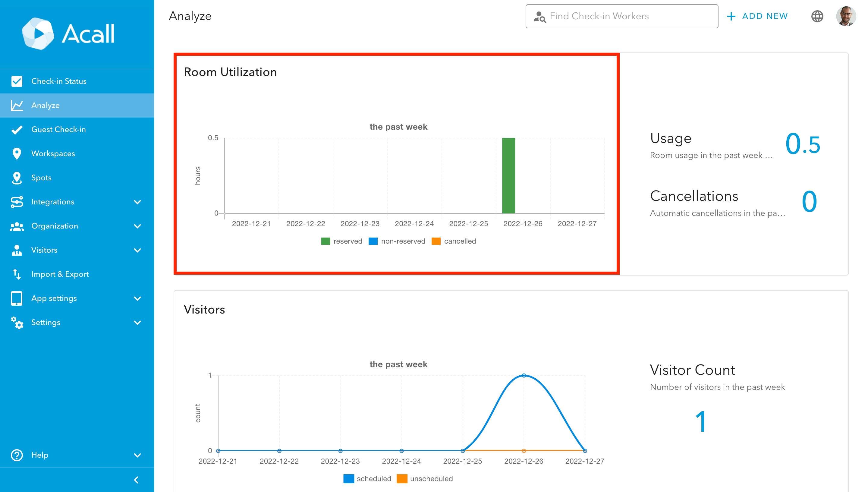Image resolution: width=868 pixels, height=492 pixels.
Task: Click the ADD NEW button
Action: (757, 16)
